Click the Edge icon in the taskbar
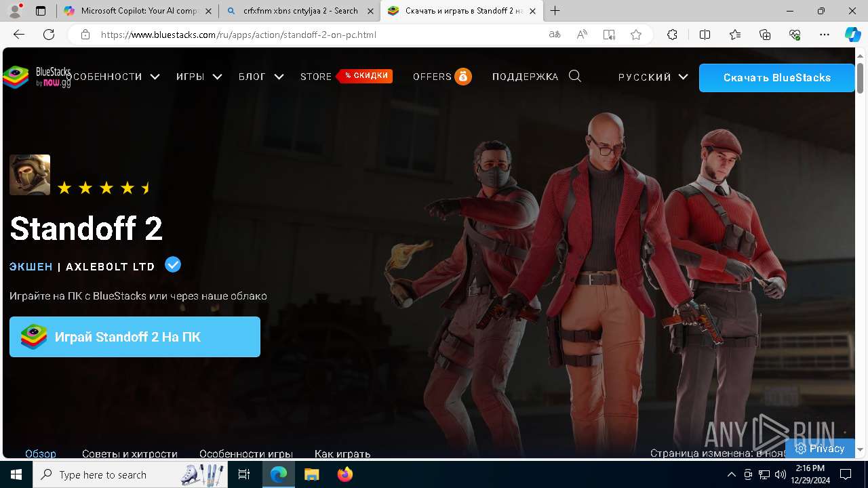The width and height of the screenshot is (868, 488). [x=279, y=474]
